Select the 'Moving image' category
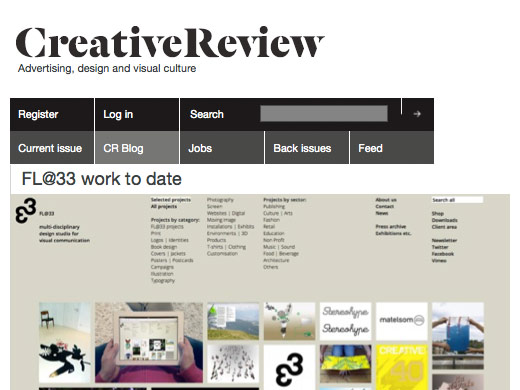This screenshot has width=520, height=390. (221, 220)
